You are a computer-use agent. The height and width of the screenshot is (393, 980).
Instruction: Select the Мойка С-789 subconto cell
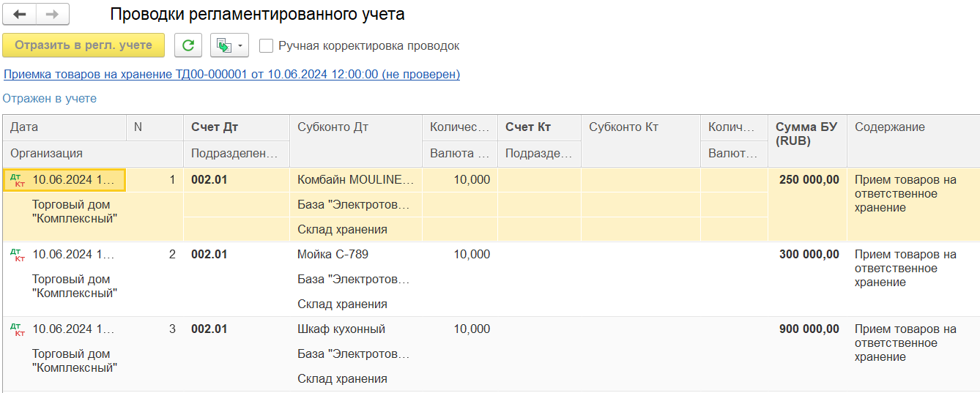tap(333, 255)
